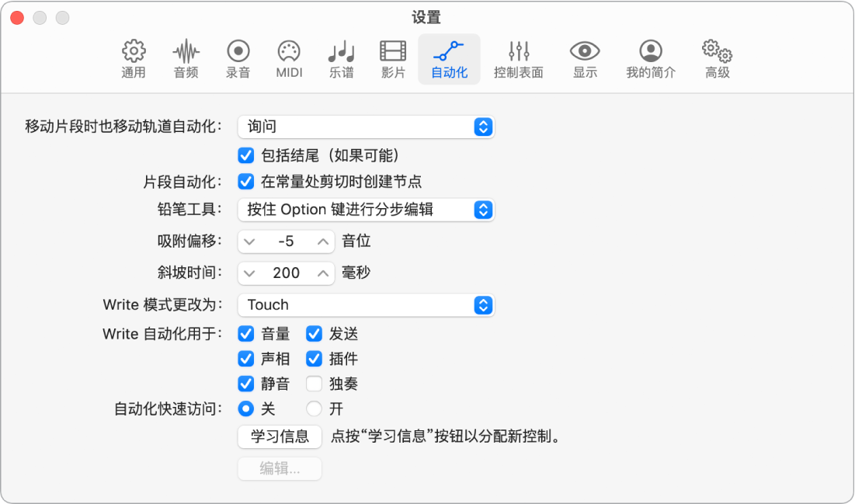Decrease 斜坡时间 ramp time value

(x=249, y=273)
